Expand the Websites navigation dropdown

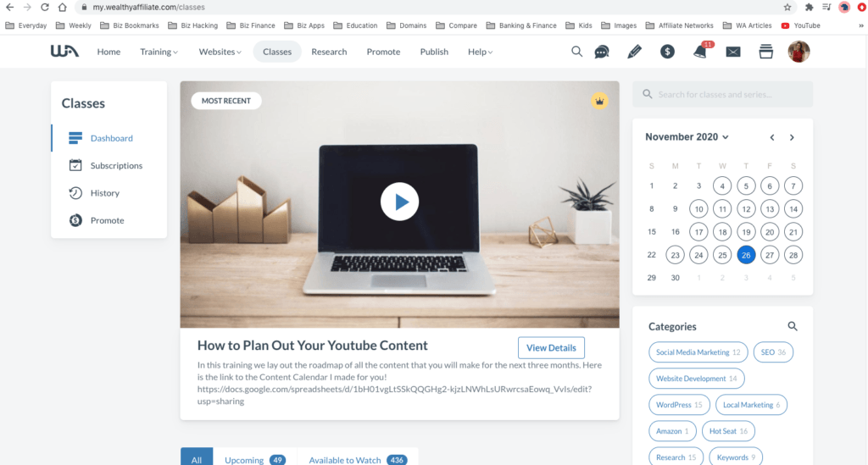[220, 52]
